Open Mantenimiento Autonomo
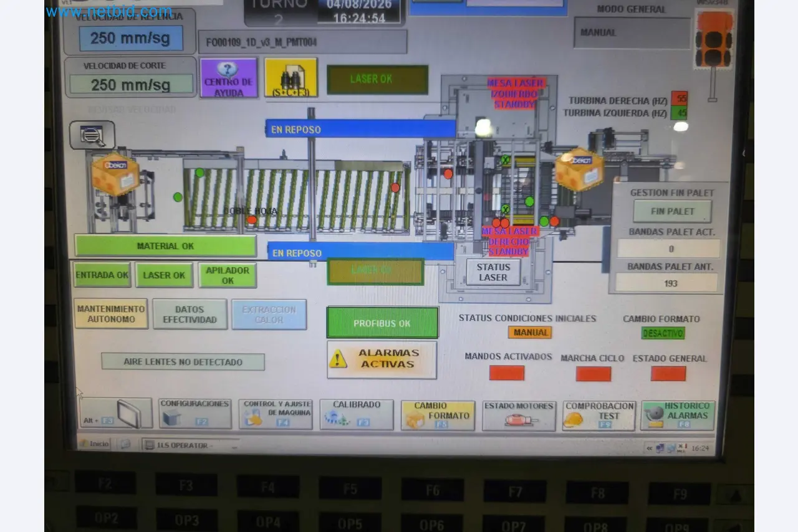This screenshot has width=798, height=532. pos(111,313)
